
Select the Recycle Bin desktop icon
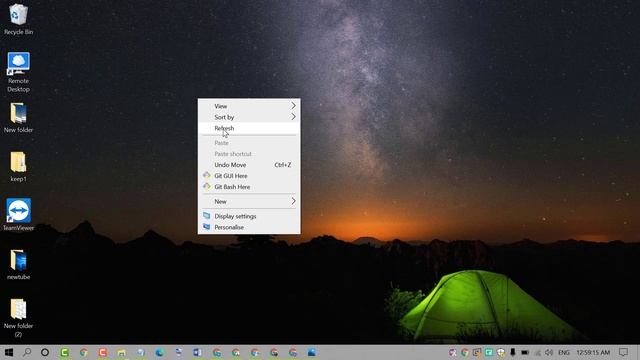pyautogui.click(x=18, y=18)
